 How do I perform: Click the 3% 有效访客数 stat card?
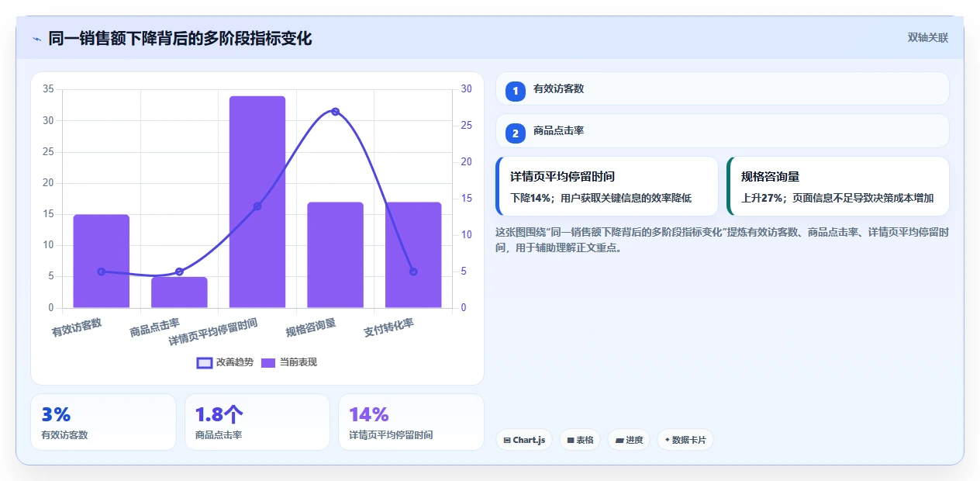pos(103,422)
